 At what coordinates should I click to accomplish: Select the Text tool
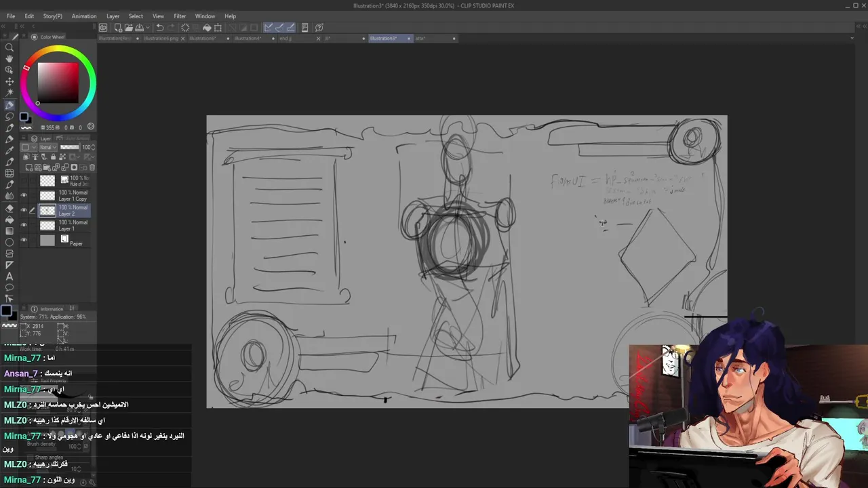[9, 276]
